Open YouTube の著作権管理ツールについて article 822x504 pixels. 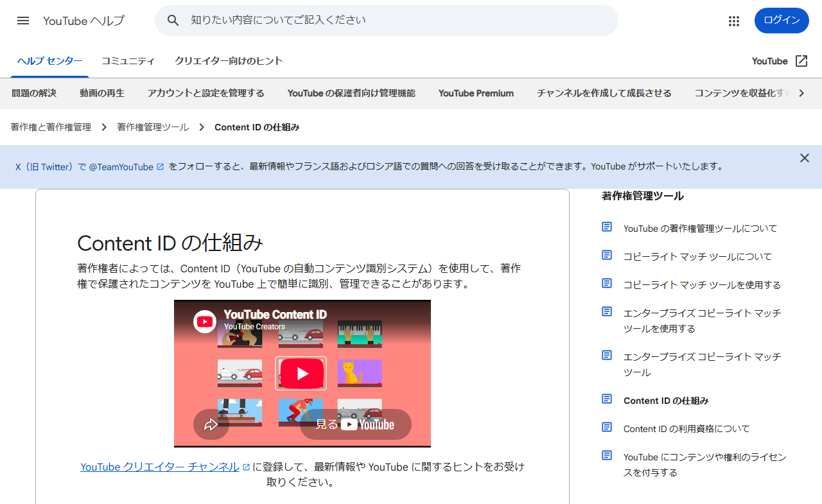[x=700, y=228]
